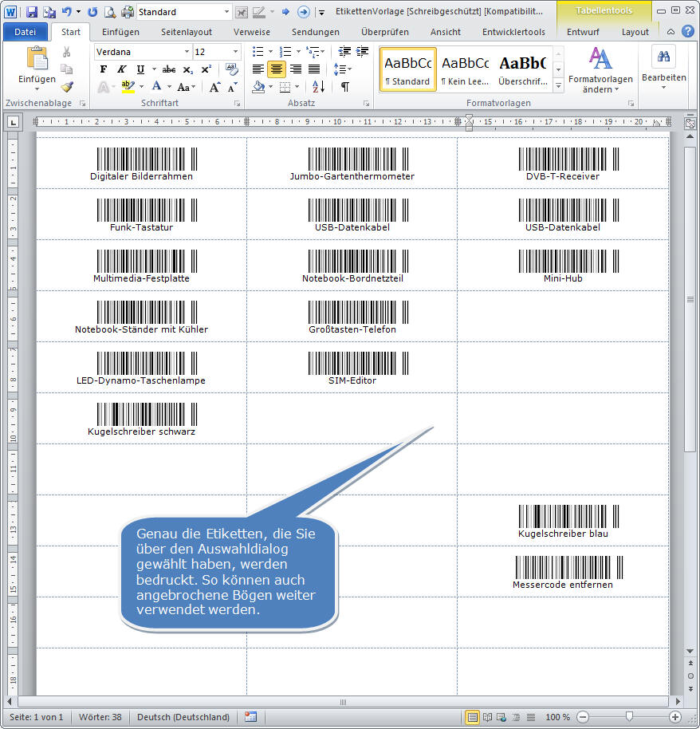Switch to outline view in status bar

click(x=516, y=717)
